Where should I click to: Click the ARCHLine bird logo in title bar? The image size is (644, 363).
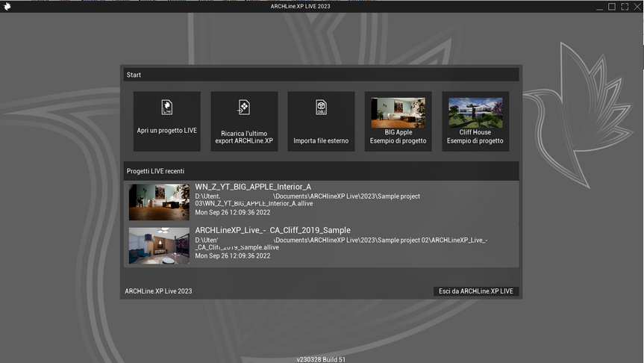click(x=7, y=6)
